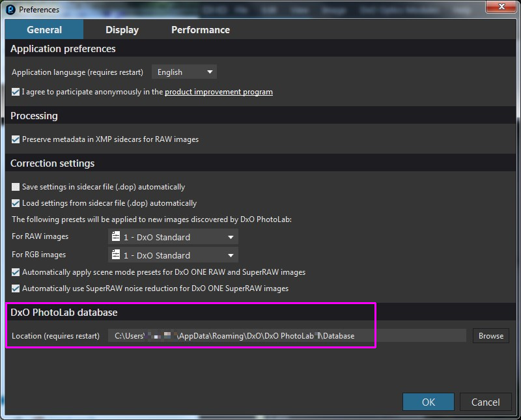Click the preset icon in RGB images dropdown
The width and height of the screenshot is (521, 420).
116,255
